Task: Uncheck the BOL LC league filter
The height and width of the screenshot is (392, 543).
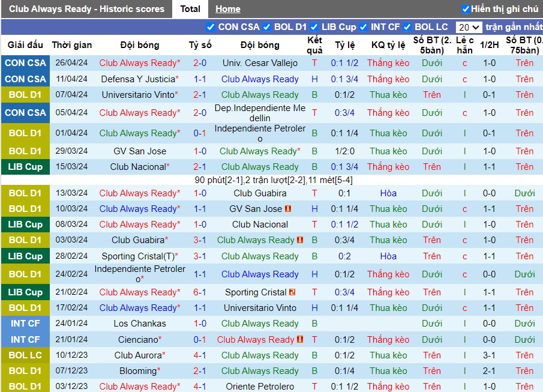Action: click(407, 27)
